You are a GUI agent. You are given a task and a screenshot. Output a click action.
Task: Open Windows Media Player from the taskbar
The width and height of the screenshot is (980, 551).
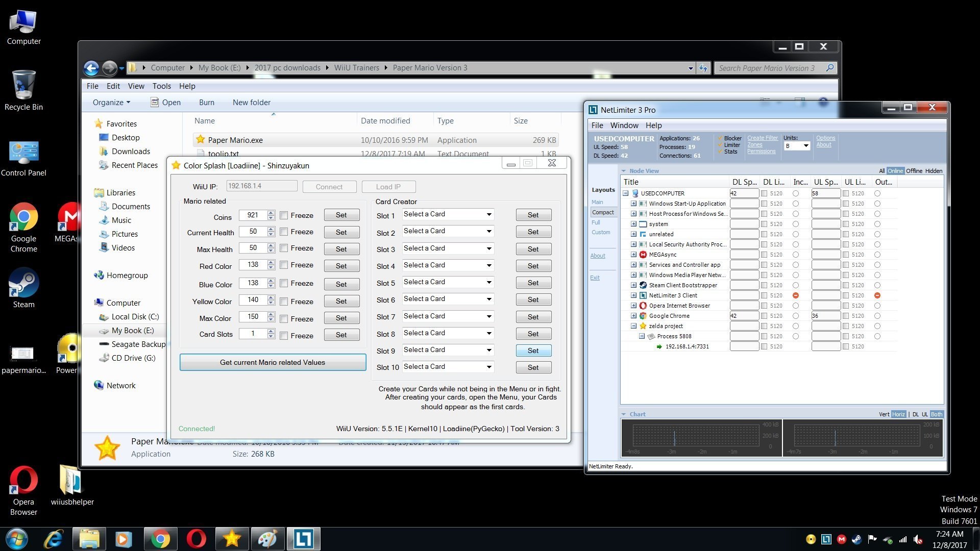click(x=123, y=539)
